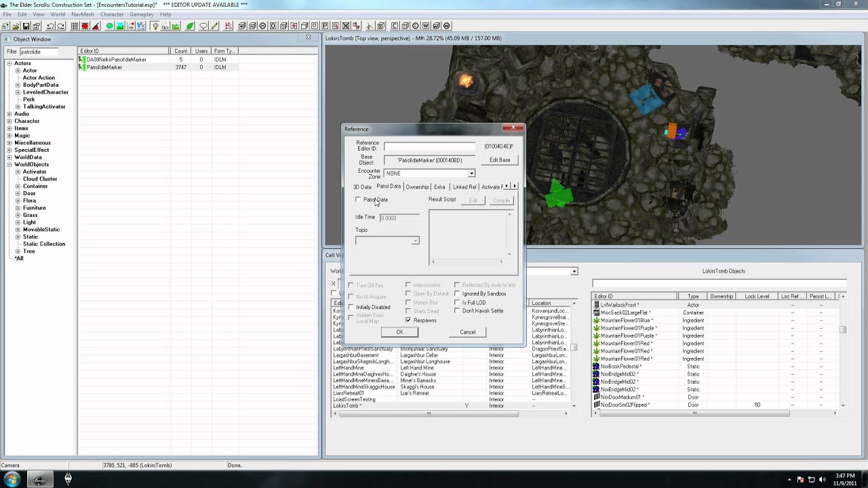Screen dimensions: 868x488
Task: Select the Static Collection tree item
Action: (44, 244)
